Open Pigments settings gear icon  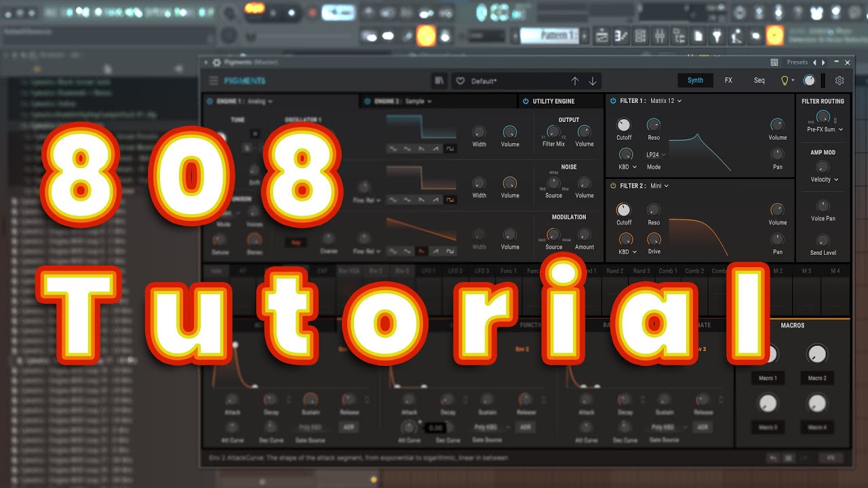pyautogui.click(x=840, y=81)
